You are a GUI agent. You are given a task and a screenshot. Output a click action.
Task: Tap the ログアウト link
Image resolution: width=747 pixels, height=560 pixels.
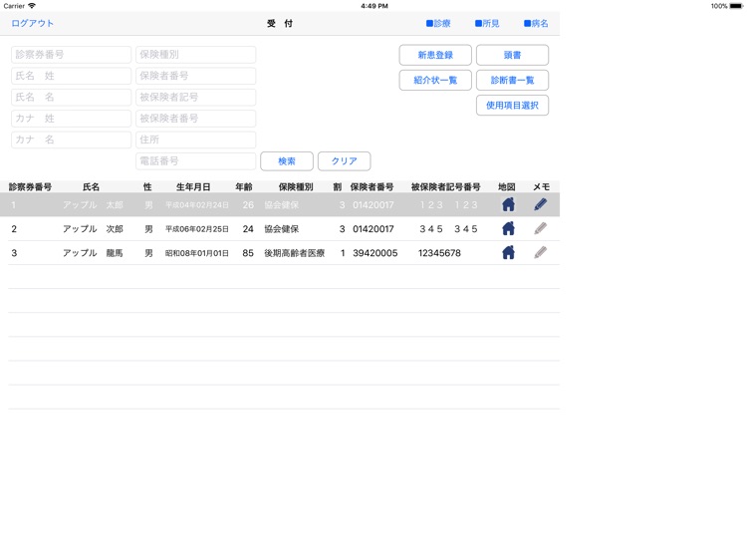tap(33, 23)
